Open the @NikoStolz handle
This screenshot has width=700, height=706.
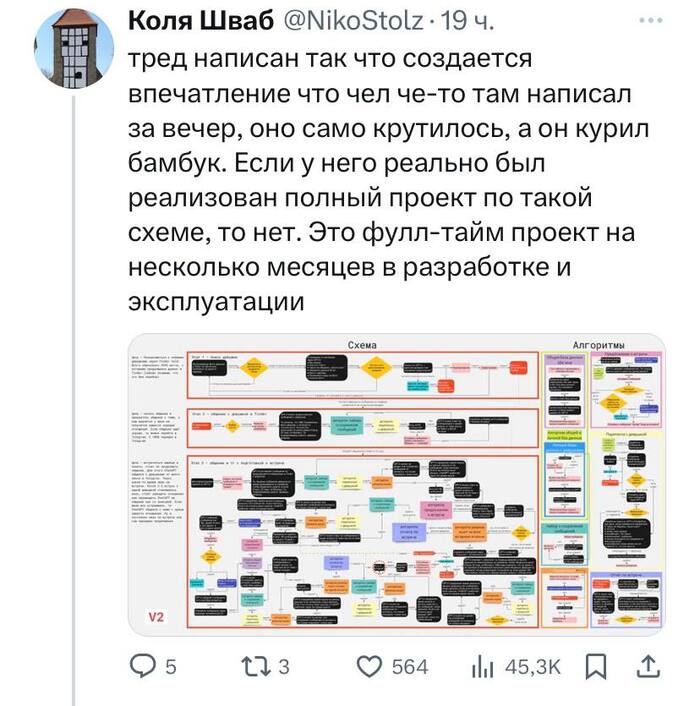pos(352,21)
